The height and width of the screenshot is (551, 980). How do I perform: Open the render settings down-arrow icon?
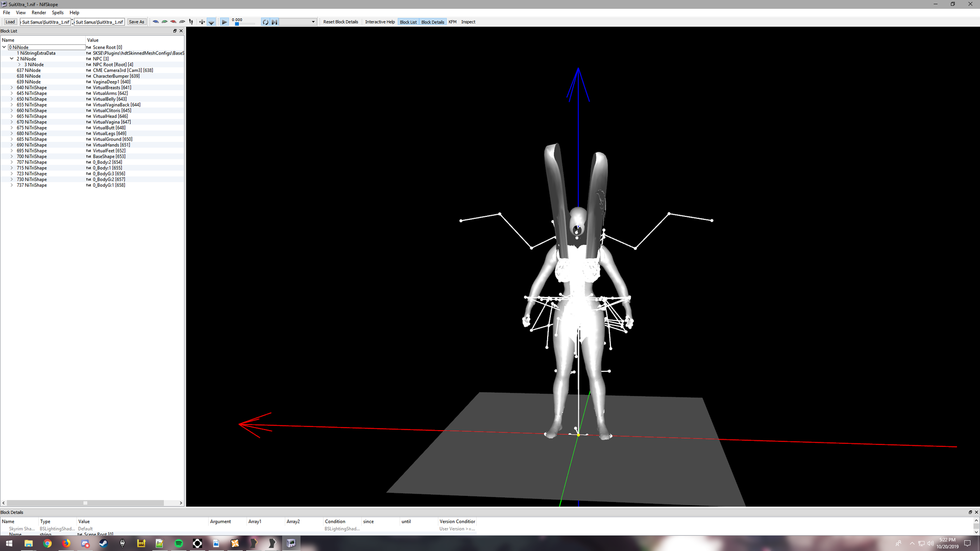211,22
